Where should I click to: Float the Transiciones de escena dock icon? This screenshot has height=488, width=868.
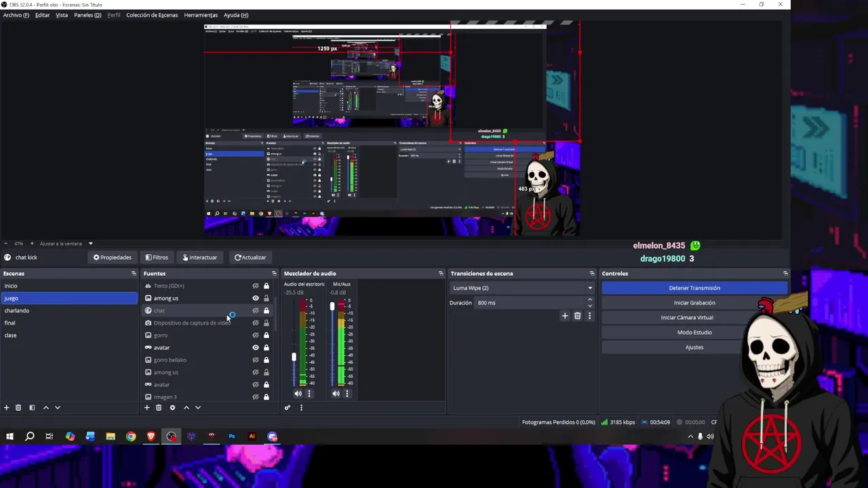[x=592, y=273]
